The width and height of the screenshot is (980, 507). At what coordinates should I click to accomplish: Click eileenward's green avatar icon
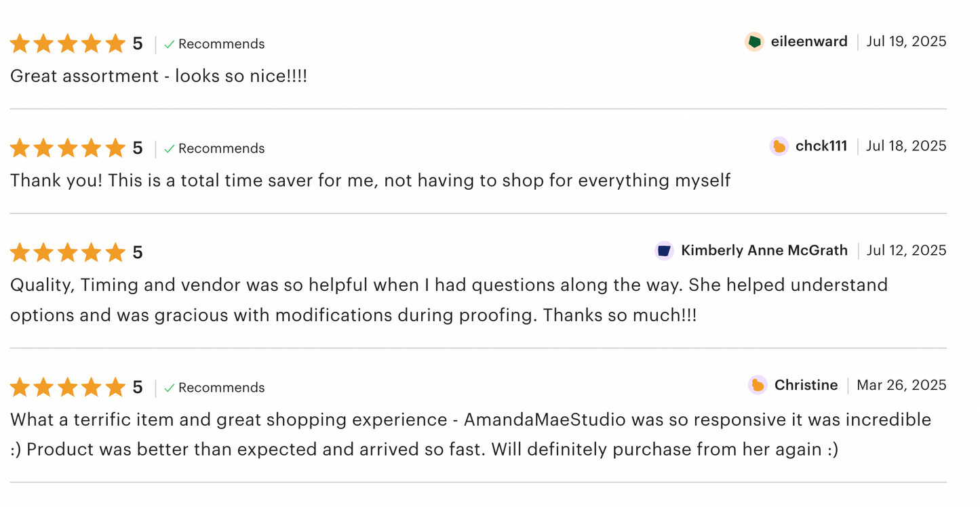[x=754, y=42]
